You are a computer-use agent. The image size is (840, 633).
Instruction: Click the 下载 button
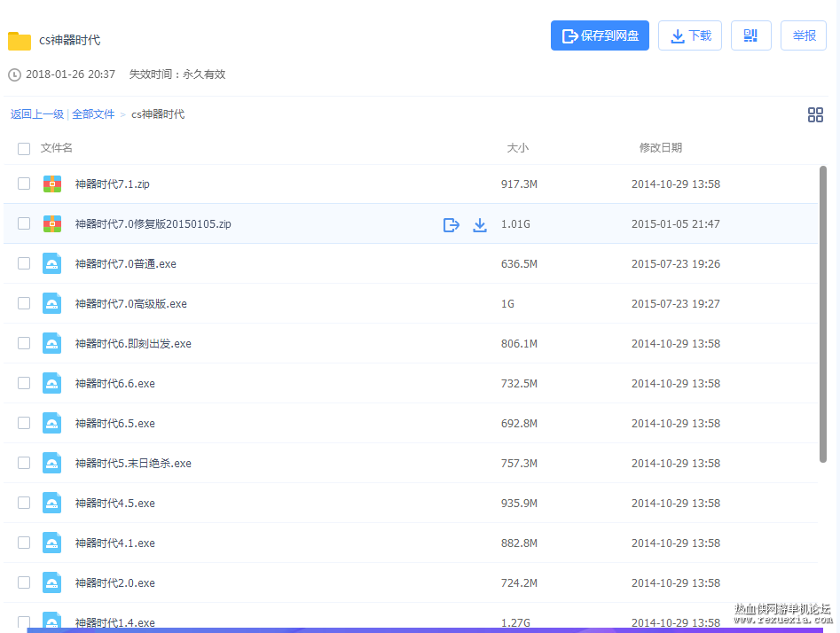pos(690,35)
